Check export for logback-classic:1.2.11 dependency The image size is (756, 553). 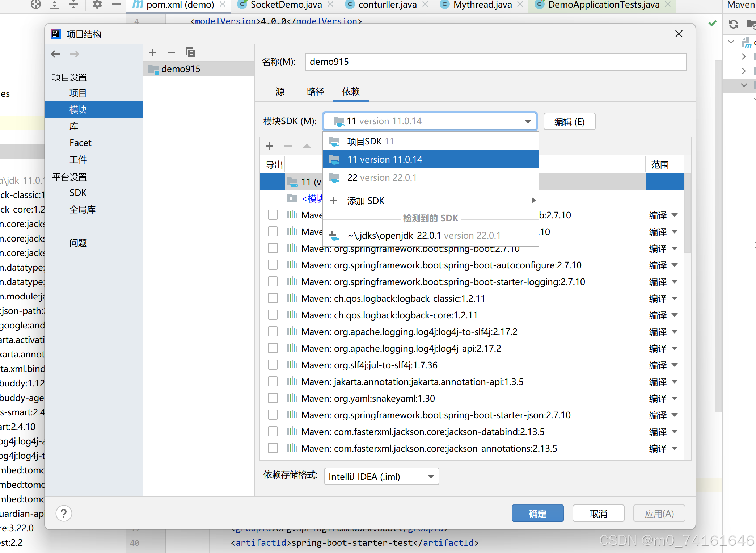pos(273,298)
